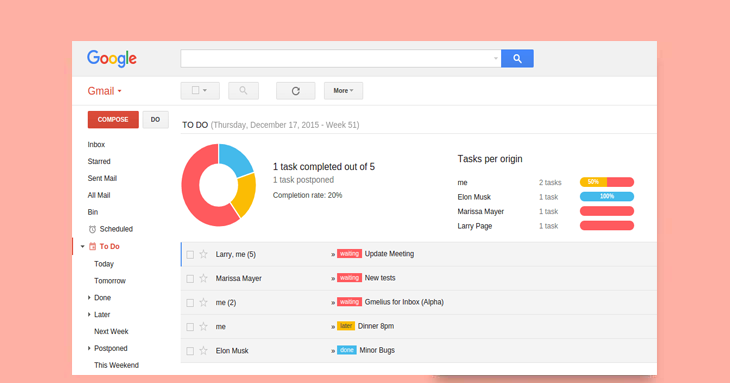Check the Dinner 8pm email checkbox
The width and height of the screenshot is (730, 383).
(190, 327)
